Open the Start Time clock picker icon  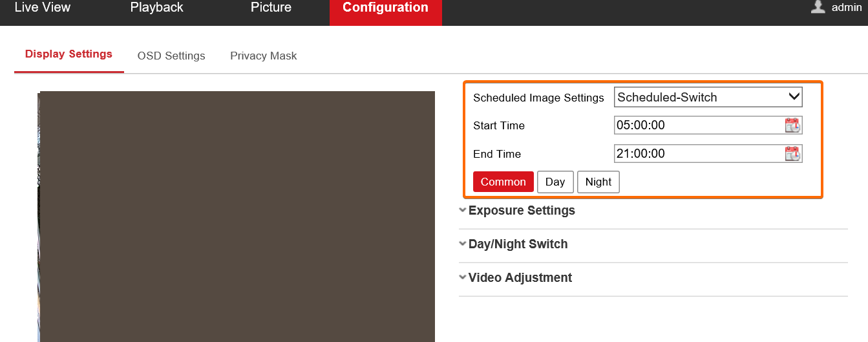pyautogui.click(x=792, y=125)
